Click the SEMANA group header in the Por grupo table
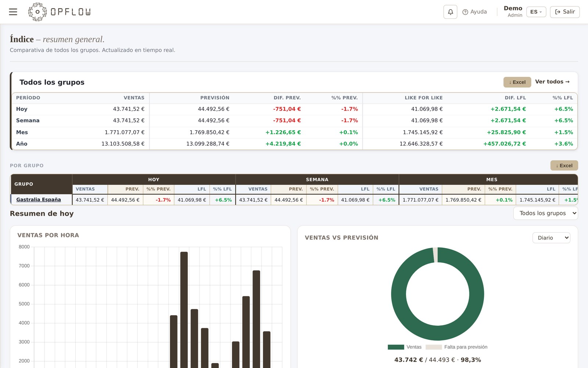The image size is (588, 368). pyautogui.click(x=317, y=180)
